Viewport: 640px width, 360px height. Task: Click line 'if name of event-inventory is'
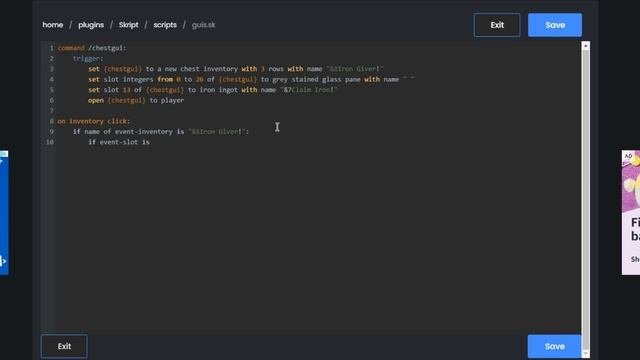tap(161, 131)
